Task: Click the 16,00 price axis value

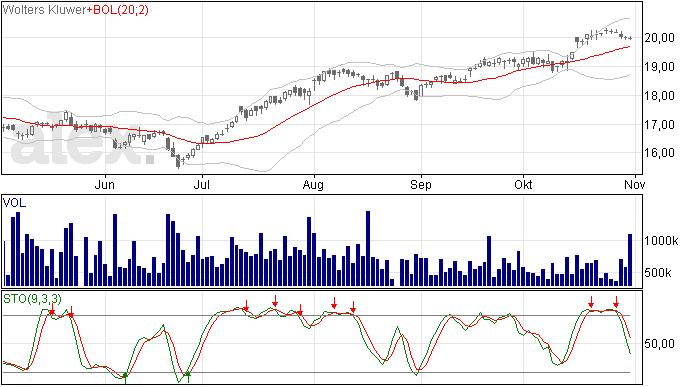Action: coord(660,153)
